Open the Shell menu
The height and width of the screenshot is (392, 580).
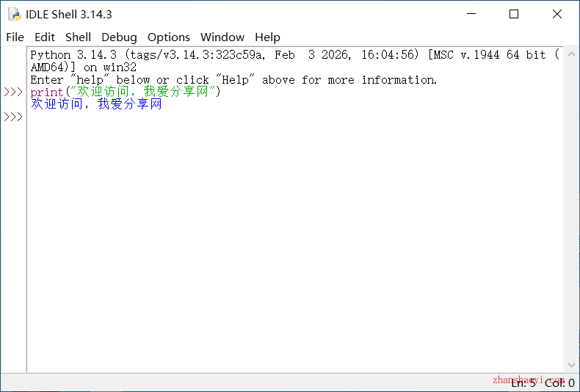(x=78, y=37)
